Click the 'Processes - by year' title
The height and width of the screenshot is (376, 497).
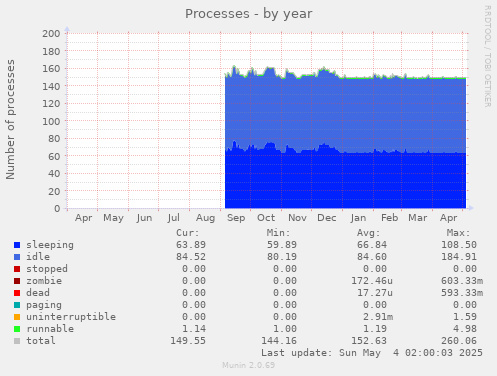(x=249, y=14)
